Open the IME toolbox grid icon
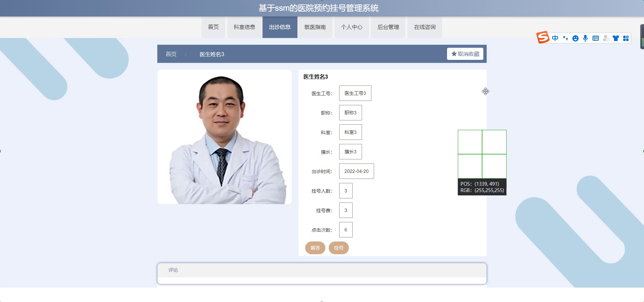This screenshot has height=302, width=644. click(x=626, y=38)
